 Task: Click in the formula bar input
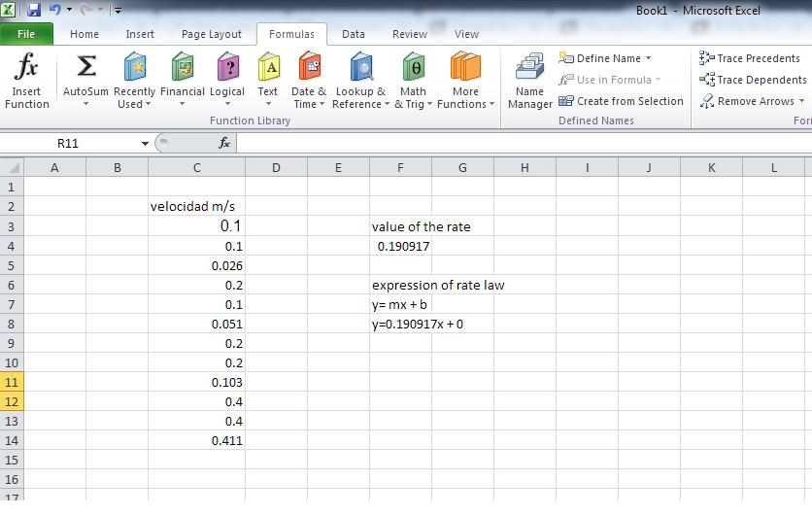(x=523, y=143)
